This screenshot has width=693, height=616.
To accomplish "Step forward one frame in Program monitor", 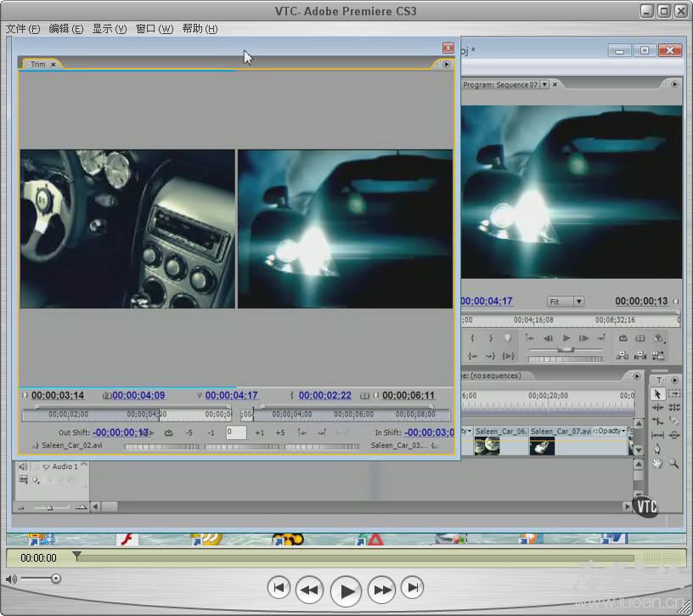I will [583, 338].
